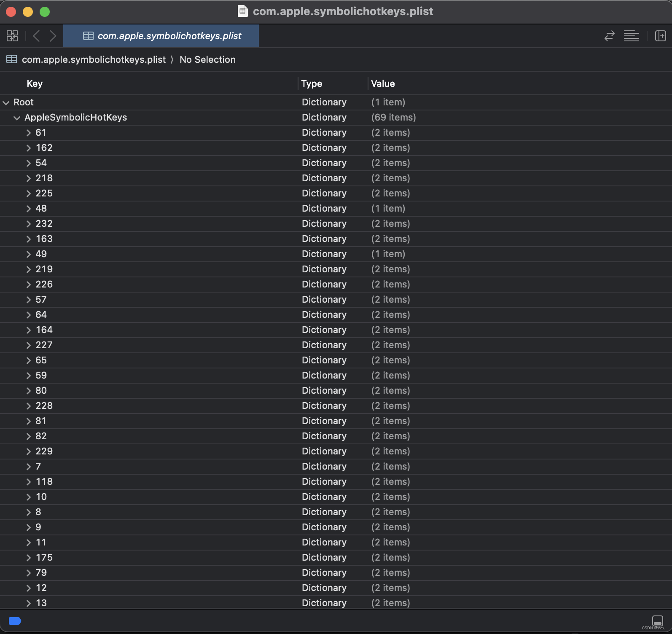Expand the key 219 row
This screenshot has width=672, height=634.
[x=28, y=269]
